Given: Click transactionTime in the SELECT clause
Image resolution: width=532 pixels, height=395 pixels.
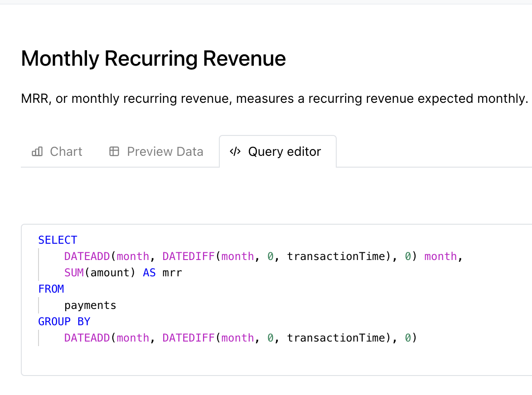Looking at the screenshot, I should (335, 256).
